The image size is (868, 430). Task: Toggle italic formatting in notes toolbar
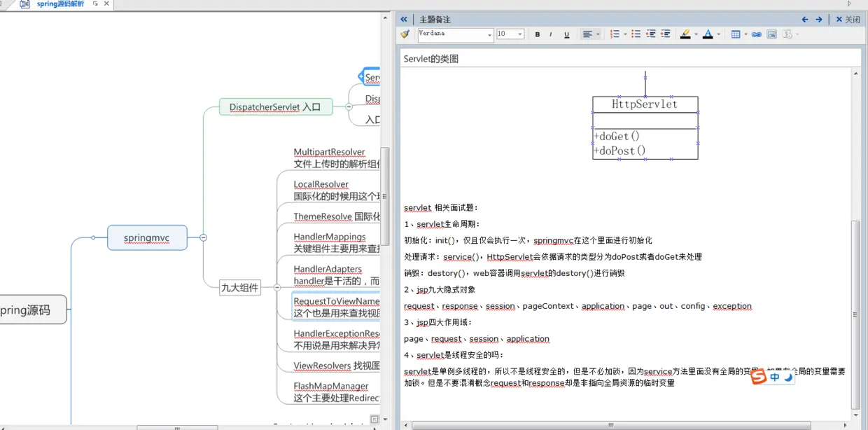[551, 34]
